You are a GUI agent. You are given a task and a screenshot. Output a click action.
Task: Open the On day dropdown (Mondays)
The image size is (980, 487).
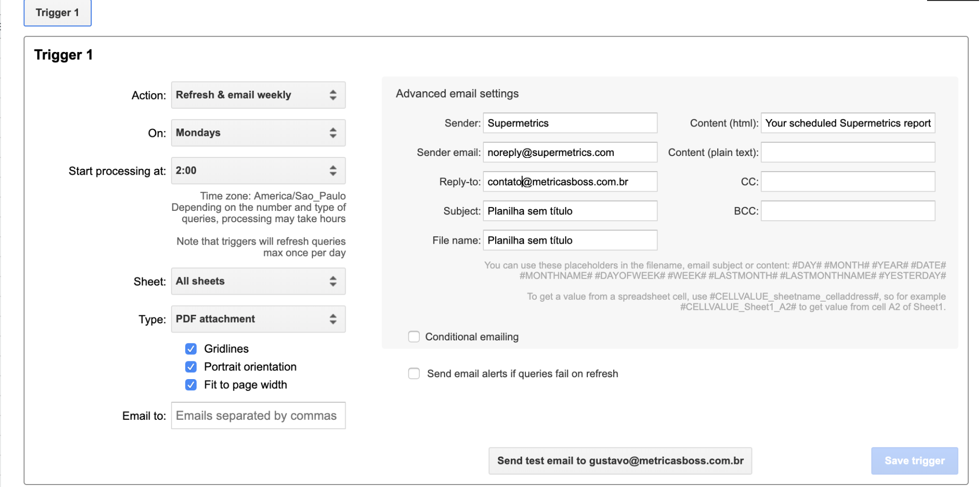[x=258, y=133]
